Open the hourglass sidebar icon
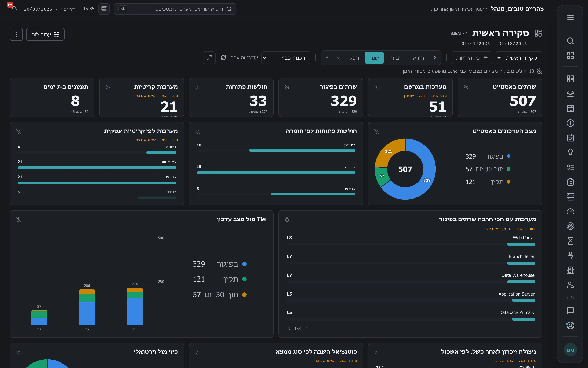The width and height of the screenshot is (588, 368). click(x=570, y=241)
